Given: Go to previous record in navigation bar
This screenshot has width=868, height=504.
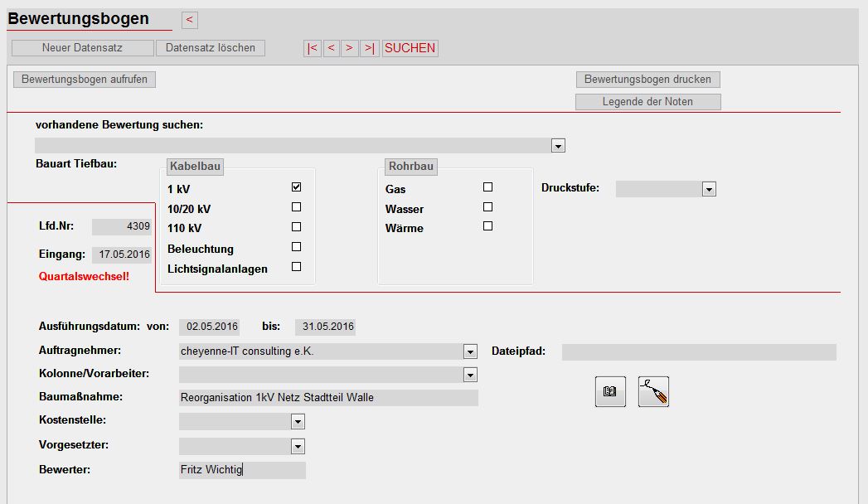Looking at the screenshot, I should click(331, 48).
